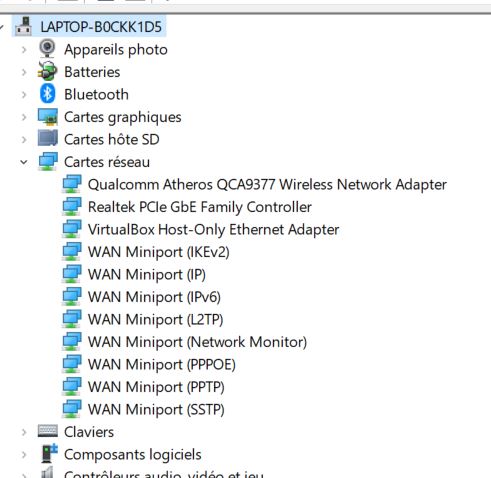Select WAN Miniport (IKEv2) device
Screen dimensions: 491x478
point(159,252)
